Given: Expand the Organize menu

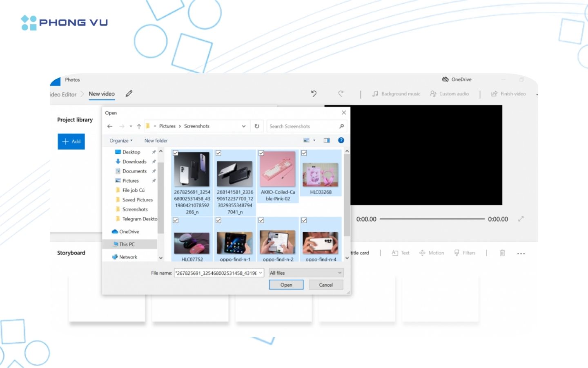Looking at the screenshot, I should pos(120,140).
